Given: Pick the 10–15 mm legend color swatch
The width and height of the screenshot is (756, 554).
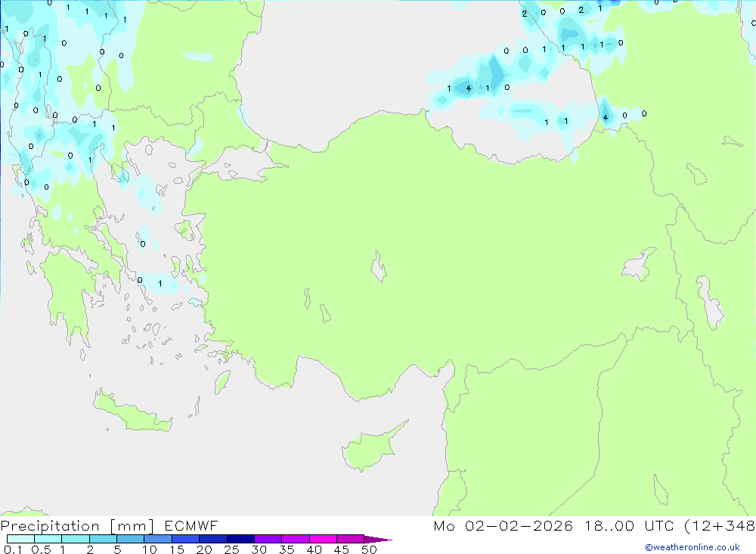Looking at the screenshot, I should 158,539.
